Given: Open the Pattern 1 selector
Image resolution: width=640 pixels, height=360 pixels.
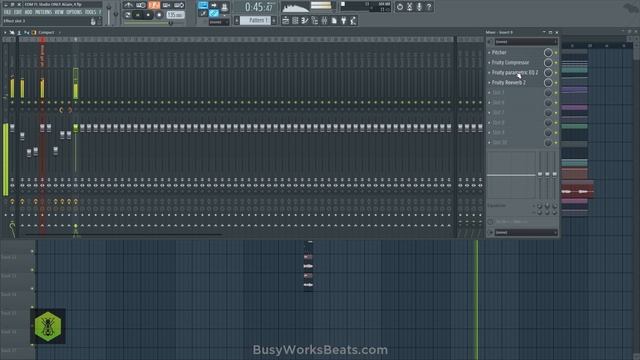Looking at the screenshot, I should [x=256, y=20].
